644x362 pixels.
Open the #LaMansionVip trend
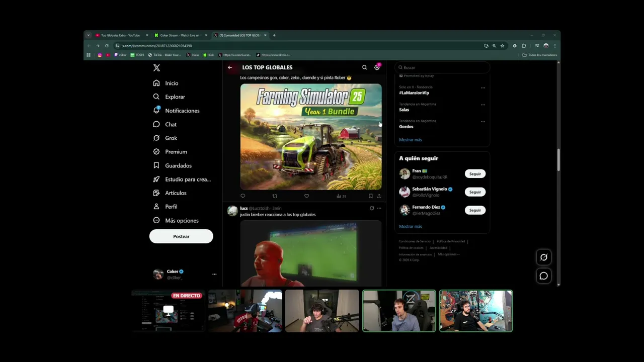414,93
